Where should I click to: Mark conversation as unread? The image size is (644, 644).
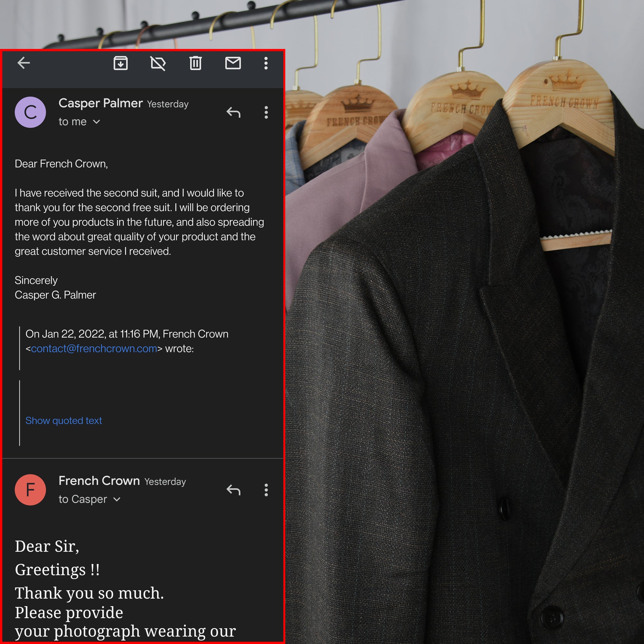233,63
